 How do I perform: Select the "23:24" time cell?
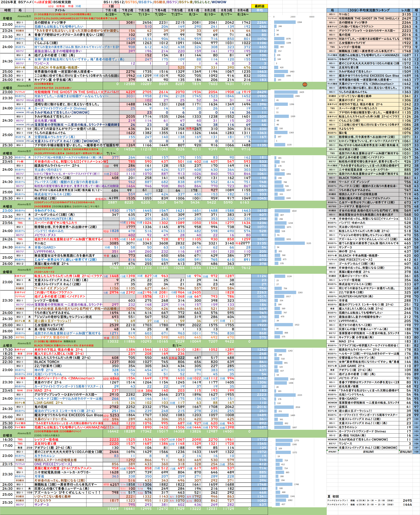[8, 31]
